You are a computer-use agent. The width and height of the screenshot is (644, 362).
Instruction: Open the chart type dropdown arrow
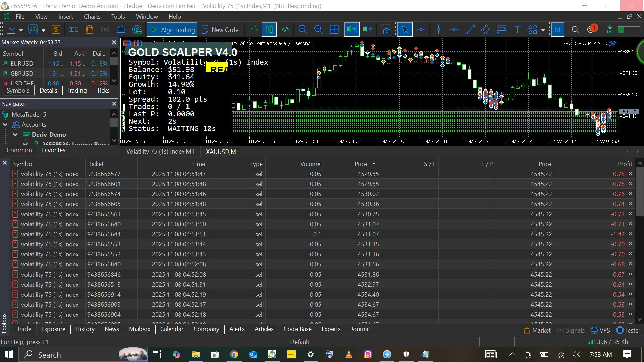tap(21, 30)
